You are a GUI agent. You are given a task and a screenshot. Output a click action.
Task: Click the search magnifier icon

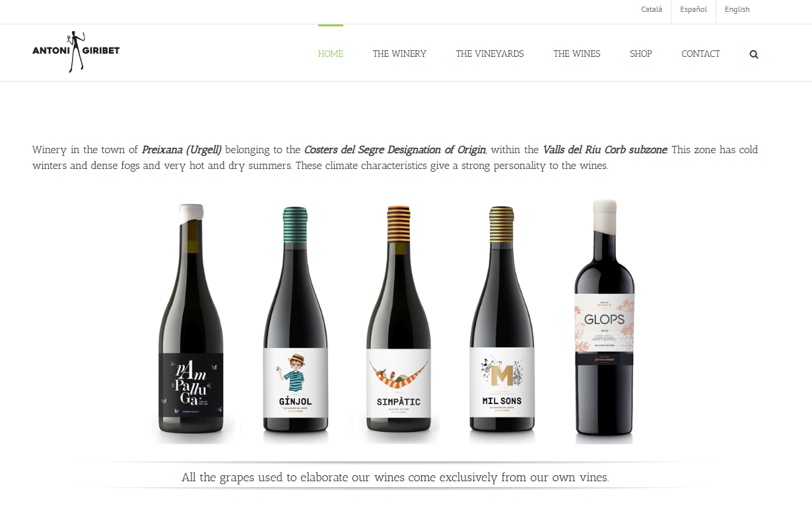click(754, 55)
